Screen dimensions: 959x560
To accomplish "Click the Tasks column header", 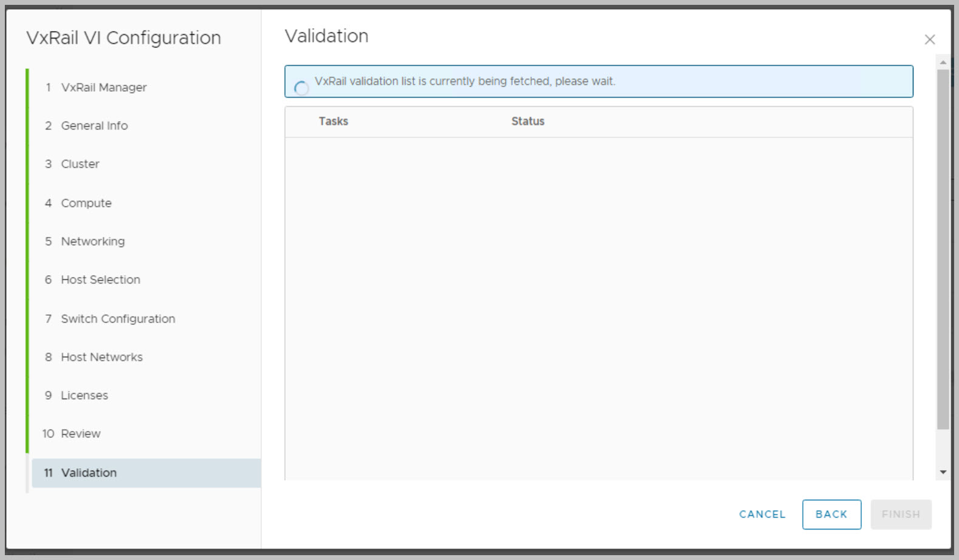I will pyautogui.click(x=334, y=121).
